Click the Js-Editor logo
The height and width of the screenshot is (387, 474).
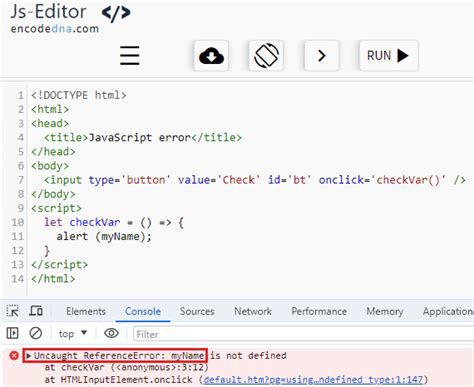coord(70,12)
